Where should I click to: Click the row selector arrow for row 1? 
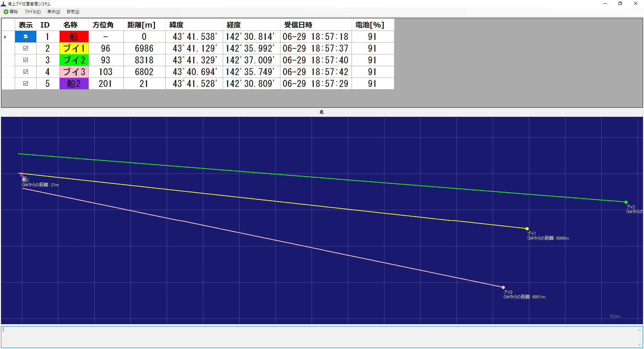point(5,37)
